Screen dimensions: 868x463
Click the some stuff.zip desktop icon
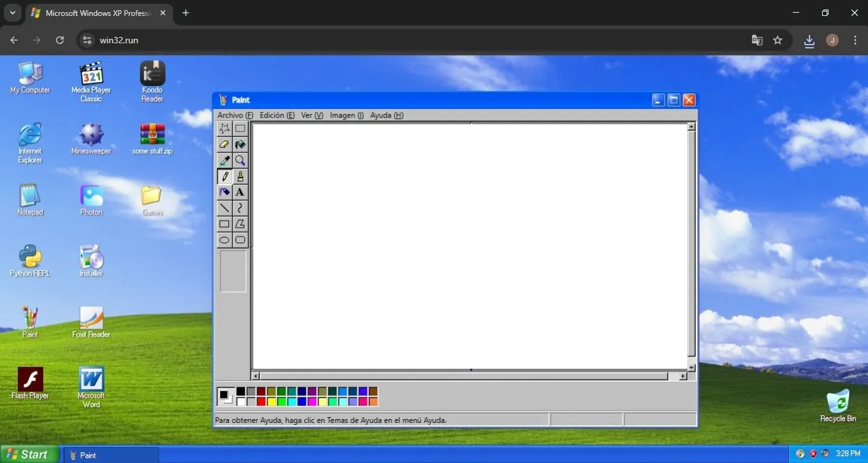pos(153,139)
